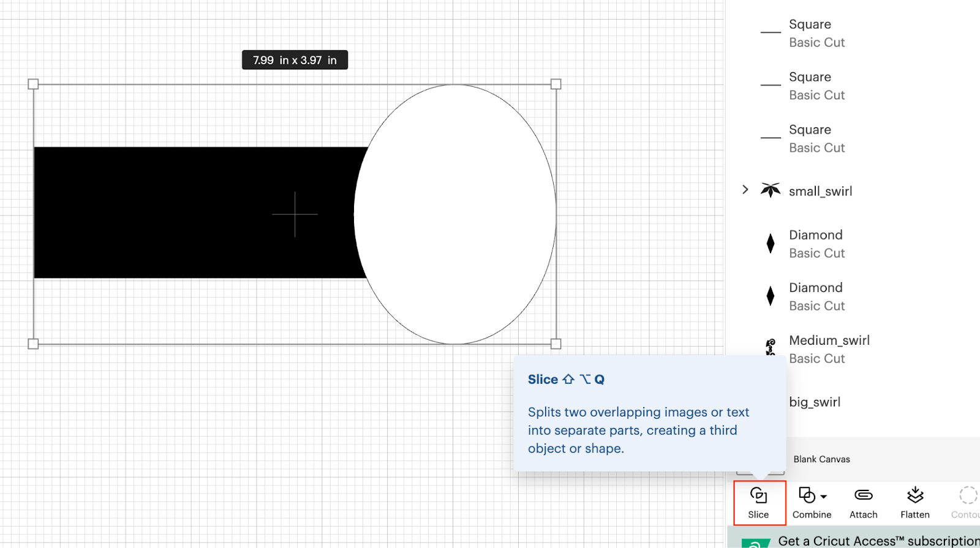This screenshot has width=980, height=548.
Task: Expand the small_swirl layer group
Action: (x=745, y=190)
